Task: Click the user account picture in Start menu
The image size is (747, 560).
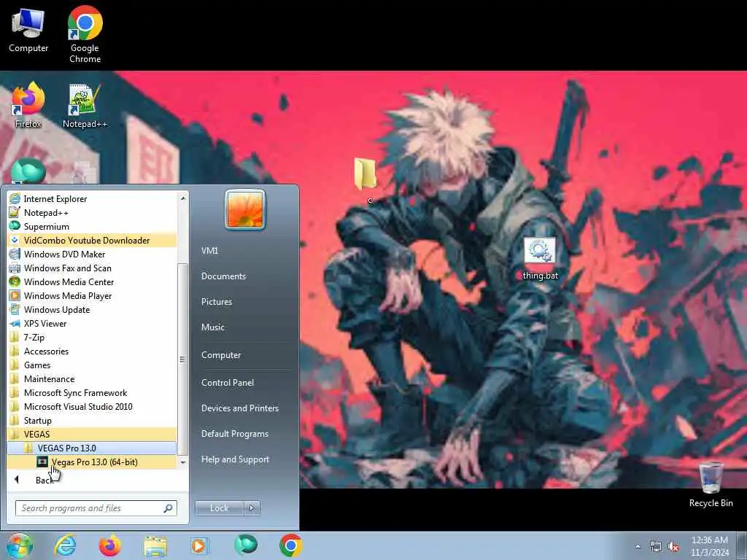Action: coord(245,209)
